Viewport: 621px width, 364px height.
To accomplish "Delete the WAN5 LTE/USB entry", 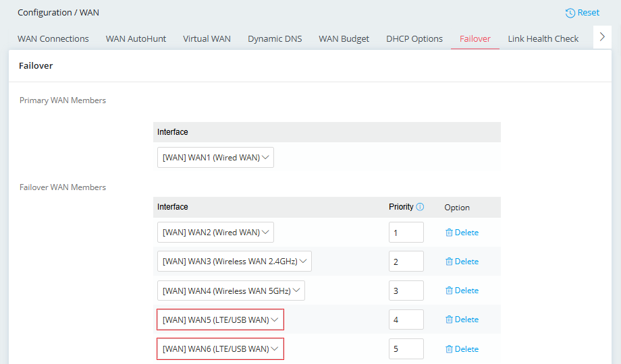I will 462,320.
